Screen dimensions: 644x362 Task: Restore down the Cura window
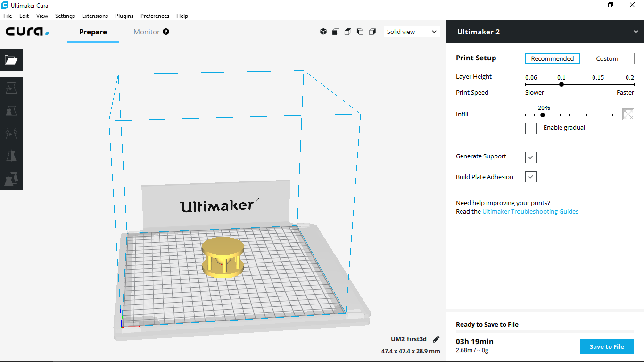(611, 5)
